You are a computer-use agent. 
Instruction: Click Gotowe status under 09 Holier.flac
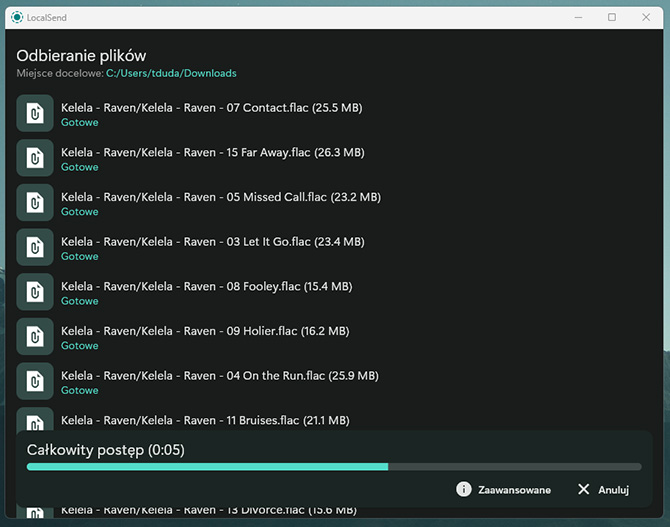[79, 346]
